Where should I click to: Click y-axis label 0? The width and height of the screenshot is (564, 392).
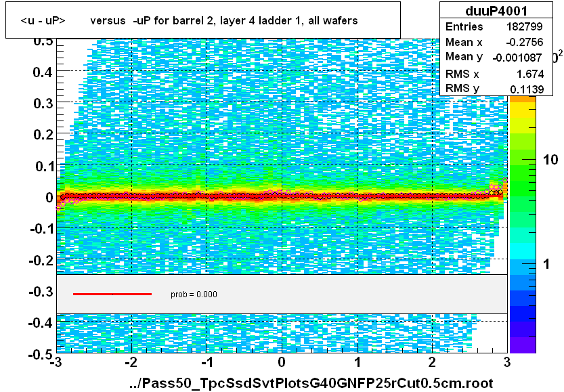[x=49, y=198]
